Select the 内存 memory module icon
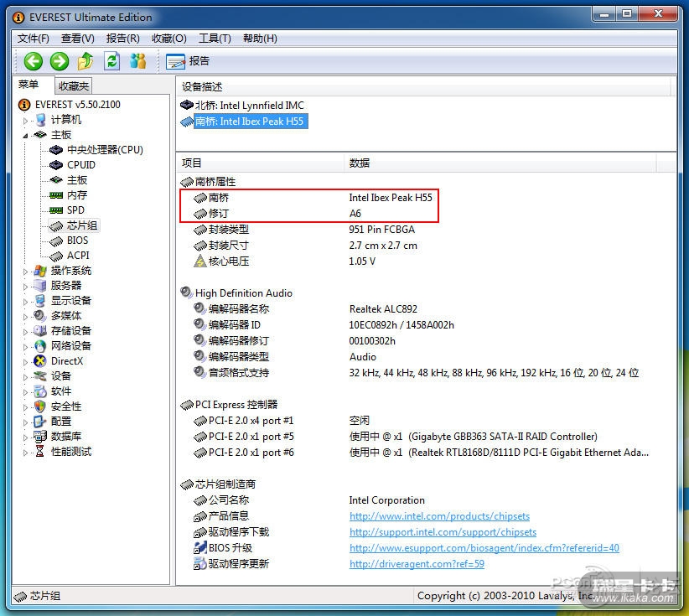This screenshot has height=616, width=689. 56,195
